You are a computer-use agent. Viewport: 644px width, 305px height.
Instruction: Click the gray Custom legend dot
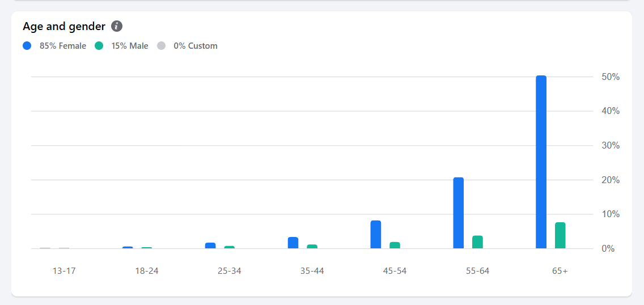(161, 46)
